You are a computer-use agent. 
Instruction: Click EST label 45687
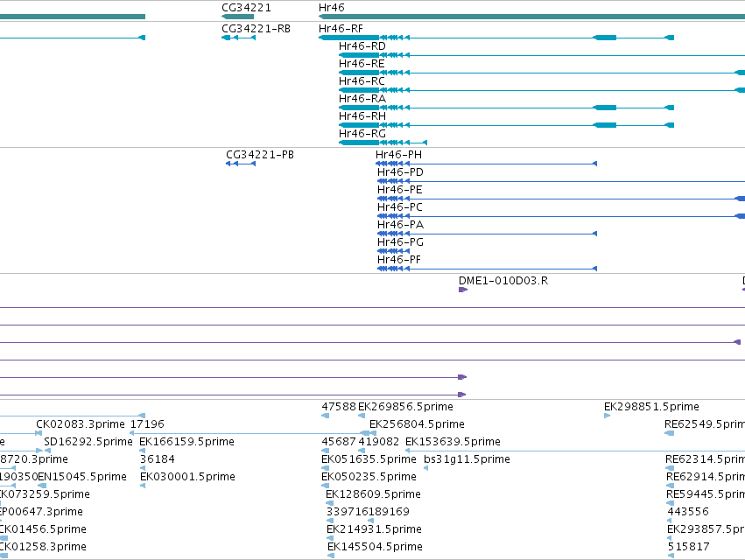339,442
